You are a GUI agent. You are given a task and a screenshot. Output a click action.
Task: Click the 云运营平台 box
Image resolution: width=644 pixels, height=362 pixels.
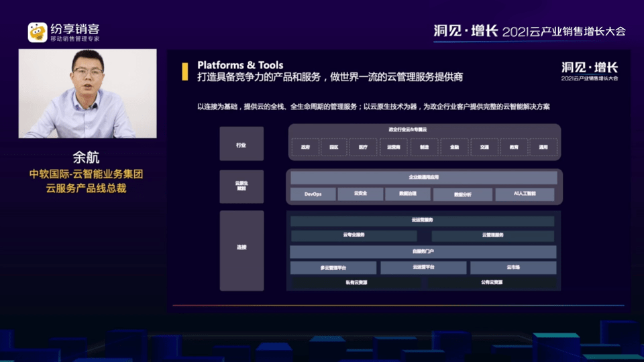coord(423,267)
